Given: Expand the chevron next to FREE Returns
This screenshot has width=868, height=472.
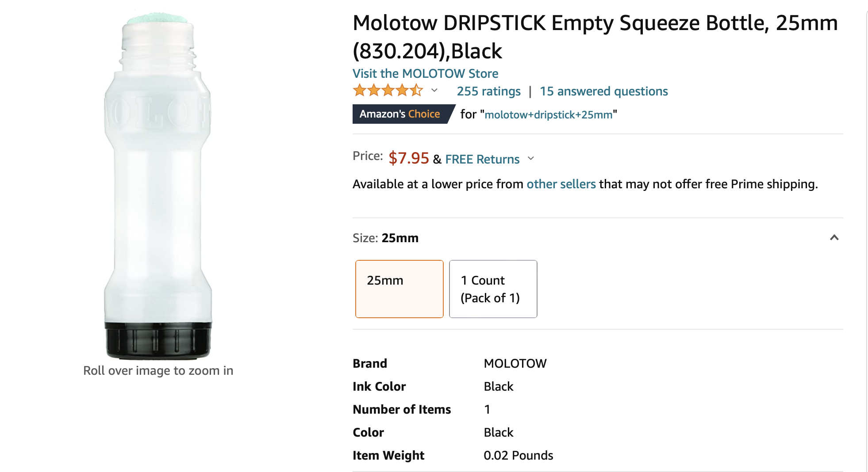Looking at the screenshot, I should tap(531, 159).
